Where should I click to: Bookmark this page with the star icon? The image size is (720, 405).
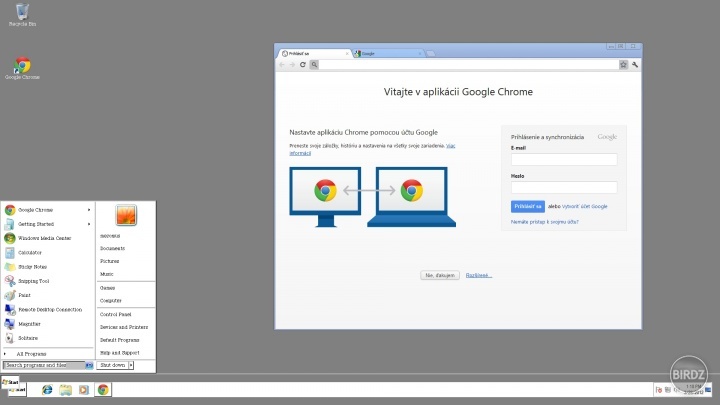[623, 65]
